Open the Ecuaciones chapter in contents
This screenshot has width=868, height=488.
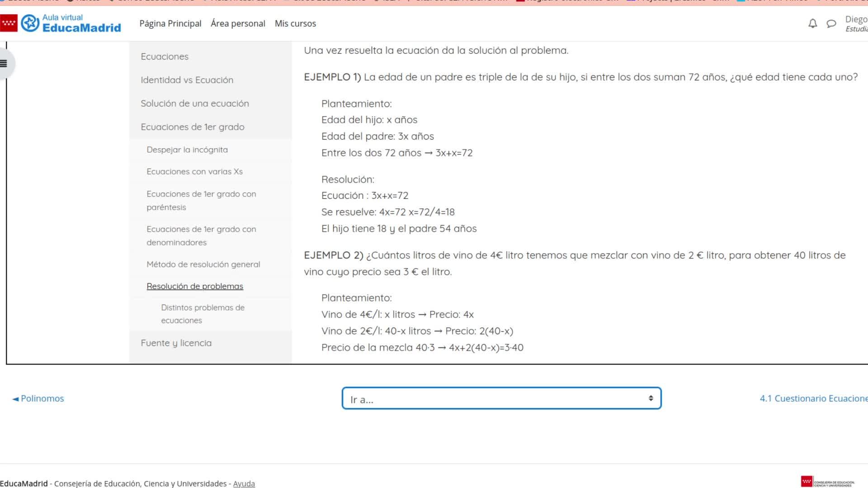tap(165, 56)
